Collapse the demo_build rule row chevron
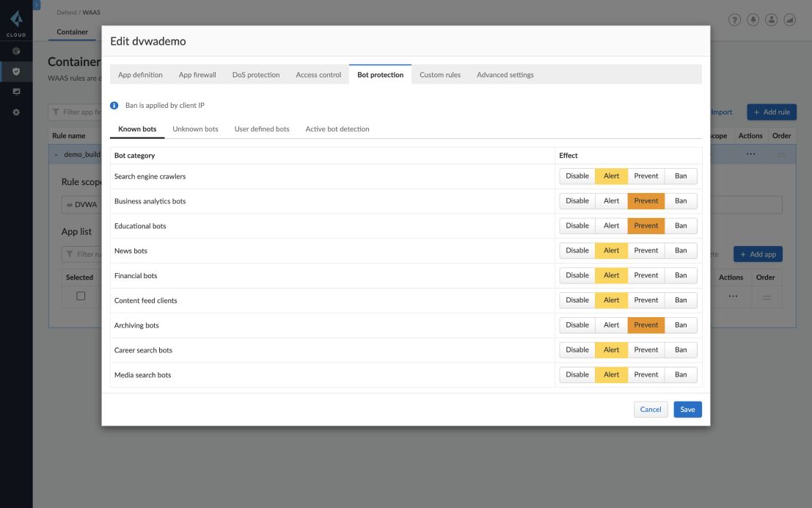This screenshot has width=812, height=508. click(x=56, y=155)
